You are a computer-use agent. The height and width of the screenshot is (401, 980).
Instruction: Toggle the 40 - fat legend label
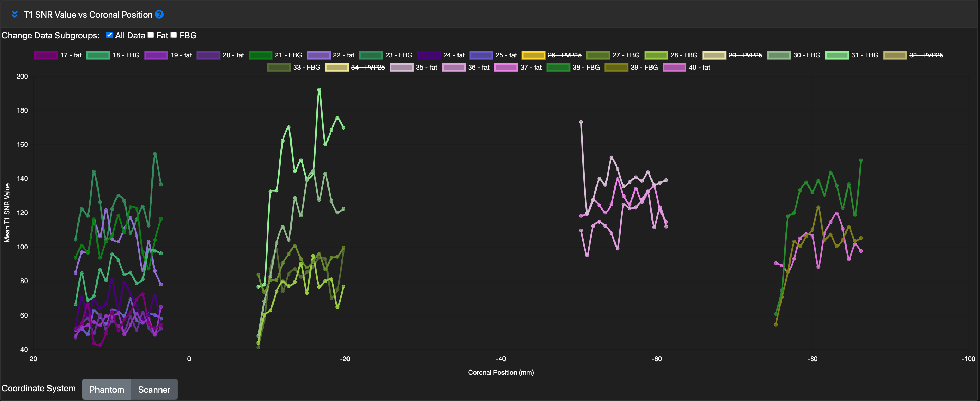pyautogui.click(x=699, y=68)
